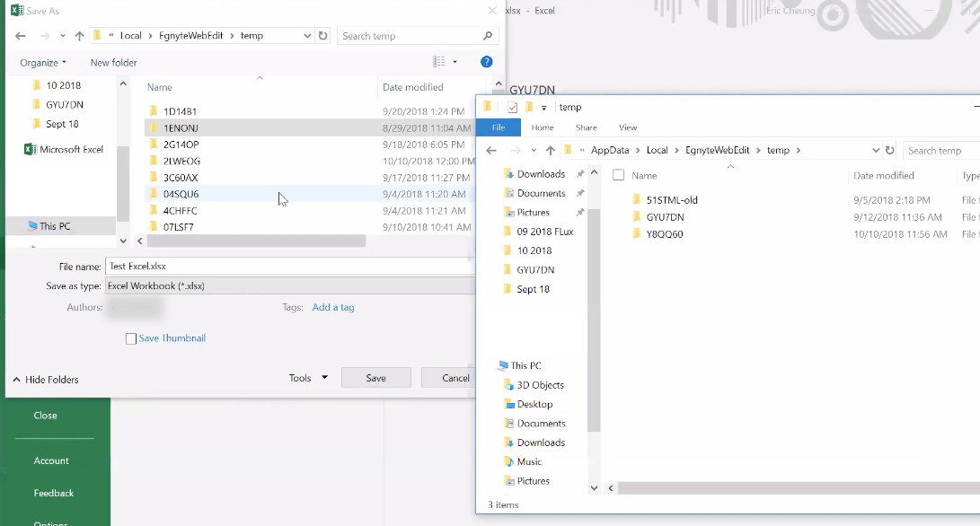Screen dimensions: 980x526
Task: Open view options dropdown arrow in Save As
Action: point(455,62)
